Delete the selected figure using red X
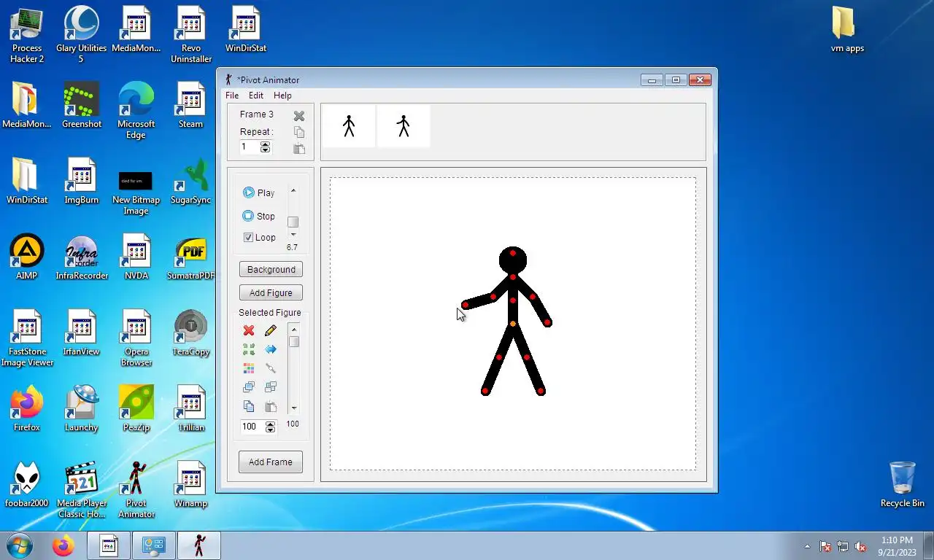The width and height of the screenshot is (934, 560). [x=249, y=330]
